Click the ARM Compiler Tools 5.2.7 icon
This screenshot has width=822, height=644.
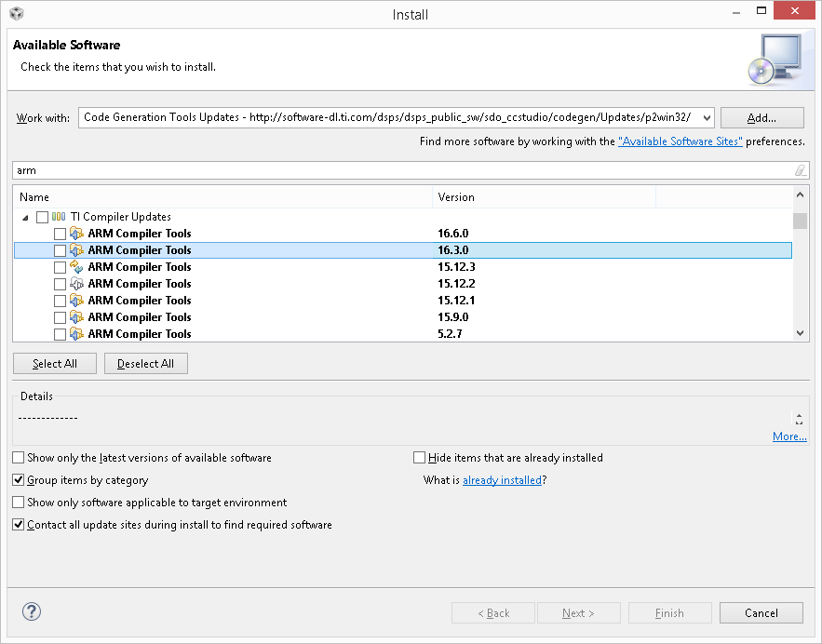point(76,334)
